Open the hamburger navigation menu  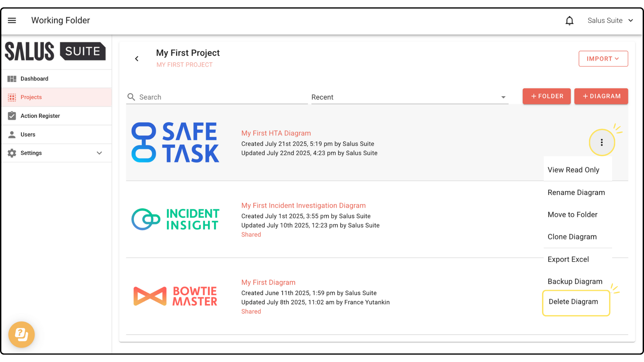12,20
